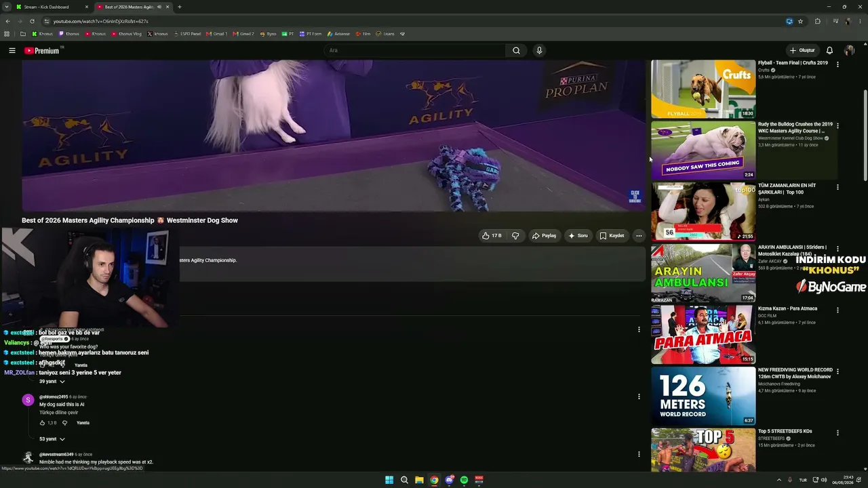
Task: Open File Explorer from the taskbar
Action: 419,480
